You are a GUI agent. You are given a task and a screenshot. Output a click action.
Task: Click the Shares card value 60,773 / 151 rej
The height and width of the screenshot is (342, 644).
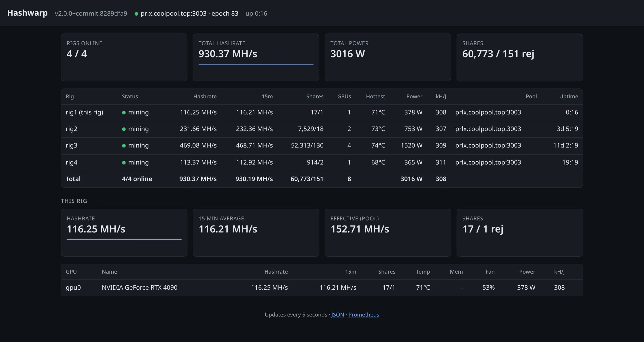[x=498, y=54]
